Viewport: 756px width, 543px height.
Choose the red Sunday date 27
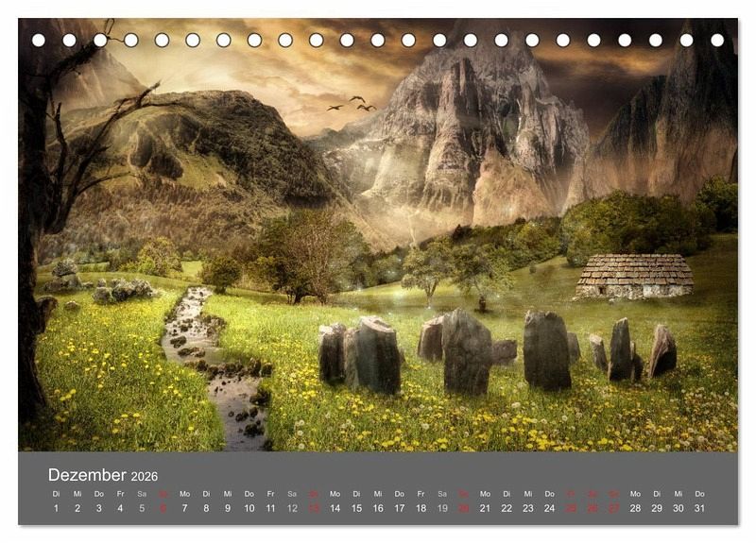pyautogui.click(x=613, y=508)
